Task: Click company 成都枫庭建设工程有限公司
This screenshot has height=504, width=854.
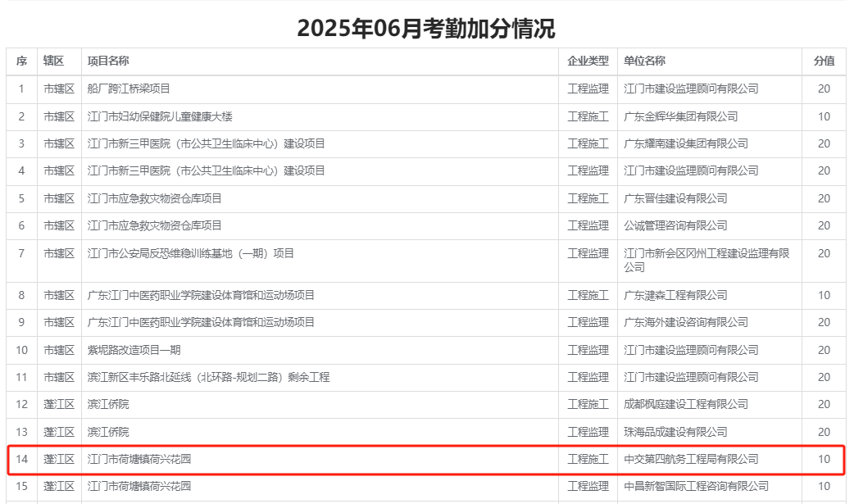Action: click(x=685, y=404)
